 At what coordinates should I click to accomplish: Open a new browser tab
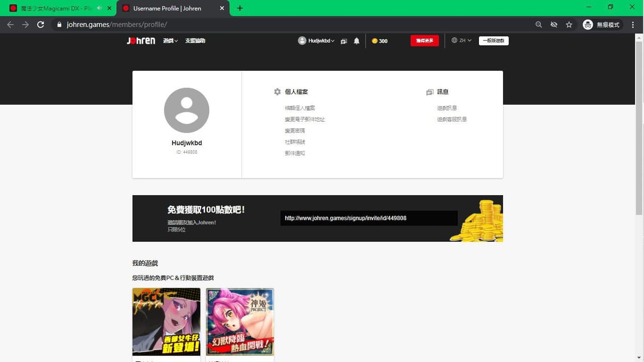[240, 8]
